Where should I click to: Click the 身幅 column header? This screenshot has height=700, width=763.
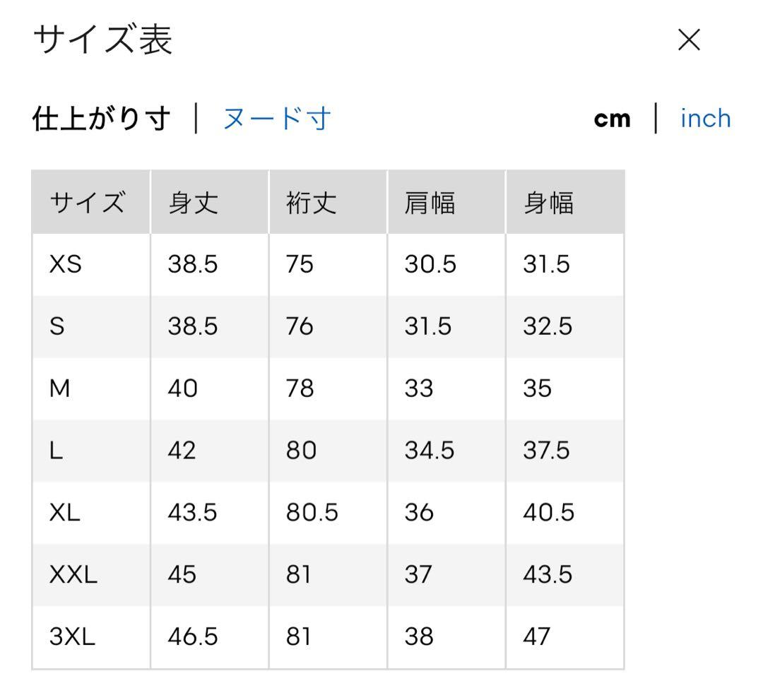point(548,202)
